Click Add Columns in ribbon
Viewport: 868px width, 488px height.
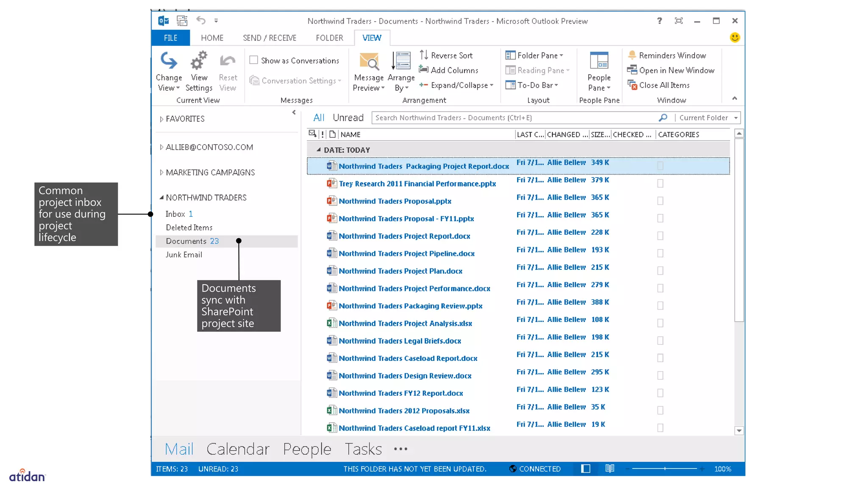[x=448, y=70]
